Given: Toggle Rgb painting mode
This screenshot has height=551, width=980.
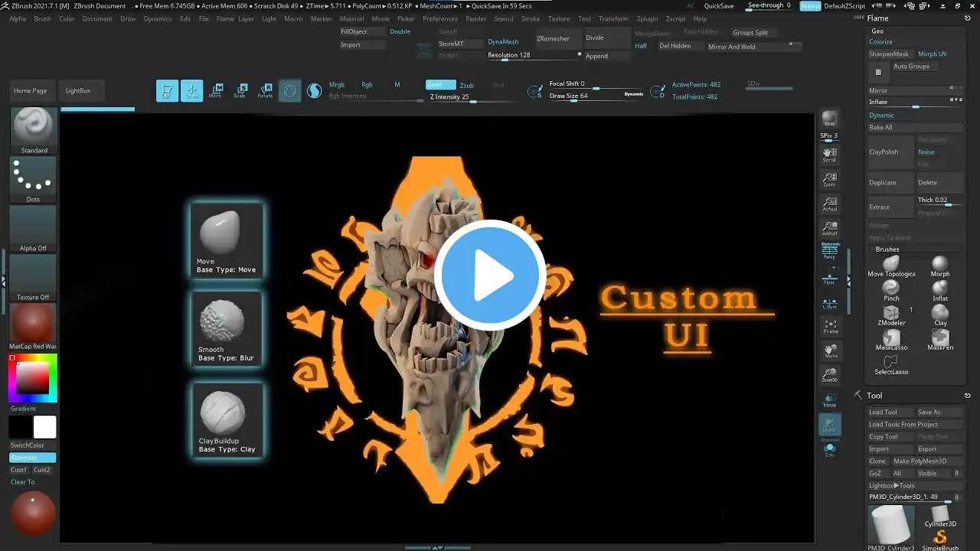Looking at the screenshot, I should [367, 85].
